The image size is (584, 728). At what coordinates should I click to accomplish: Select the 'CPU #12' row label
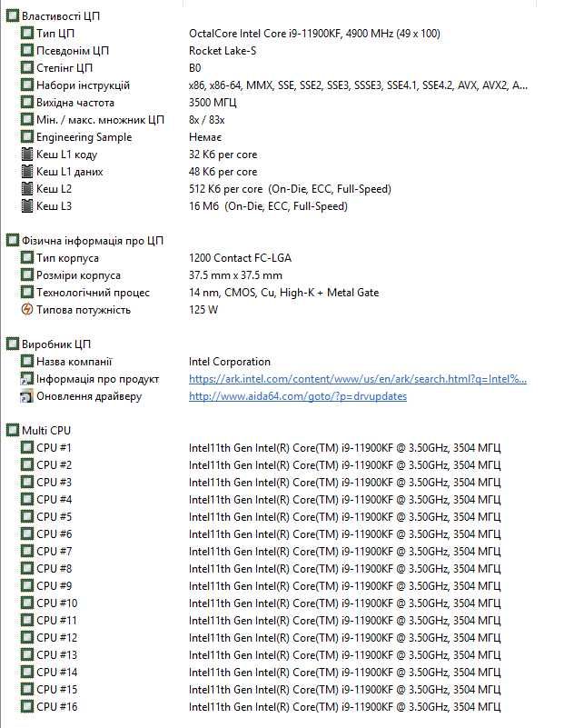pyautogui.click(x=56, y=638)
